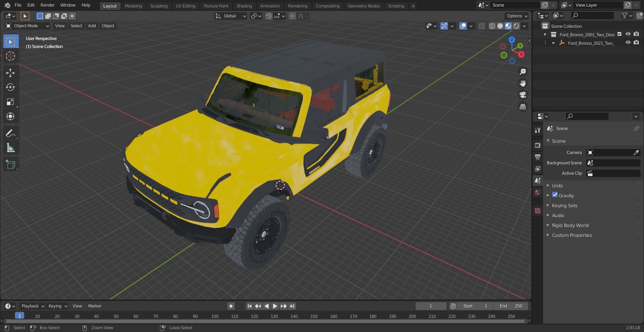The width and height of the screenshot is (644, 332).
Task: Disable Ford_Bronco_2001_Two_Door collection in renders
Action: [636, 34]
